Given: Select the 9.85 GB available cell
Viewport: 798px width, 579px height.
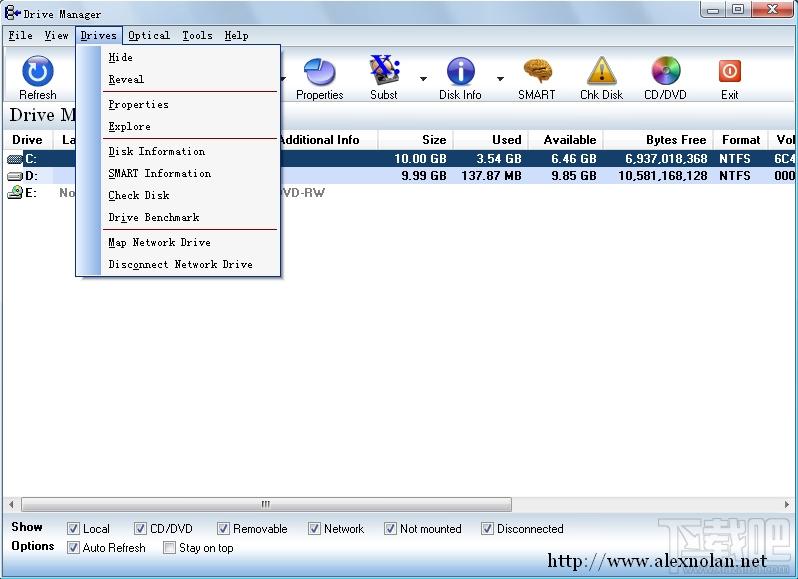Looking at the screenshot, I should point(574,176).
